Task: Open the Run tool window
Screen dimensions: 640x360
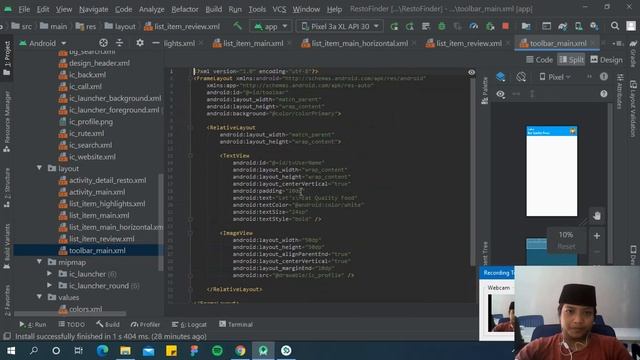Action: point(33,324)
